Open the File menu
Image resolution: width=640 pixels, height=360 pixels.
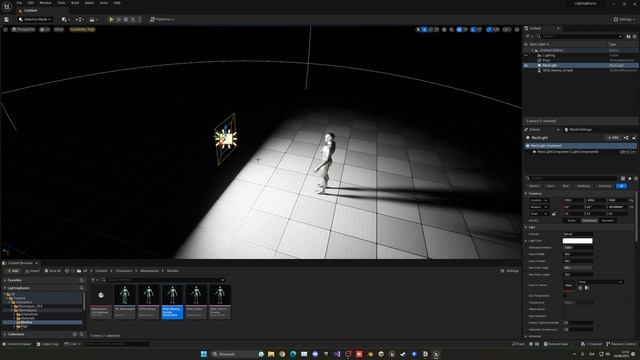(19, 3)
